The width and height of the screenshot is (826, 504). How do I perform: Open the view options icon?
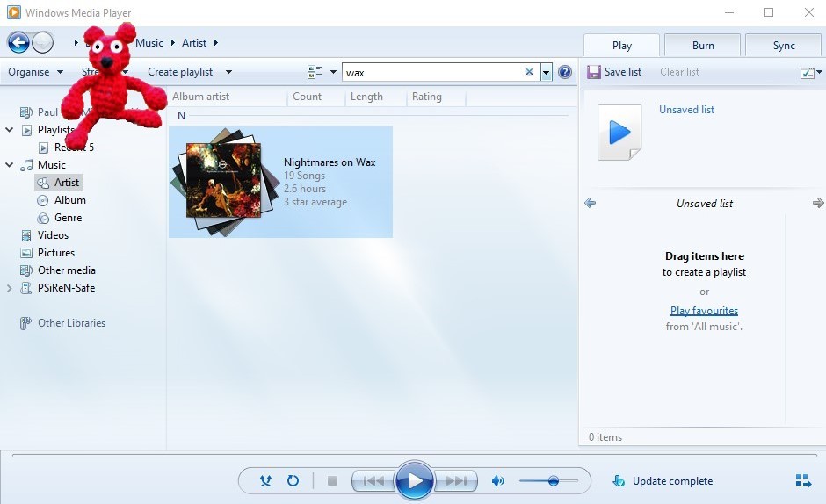315,72
